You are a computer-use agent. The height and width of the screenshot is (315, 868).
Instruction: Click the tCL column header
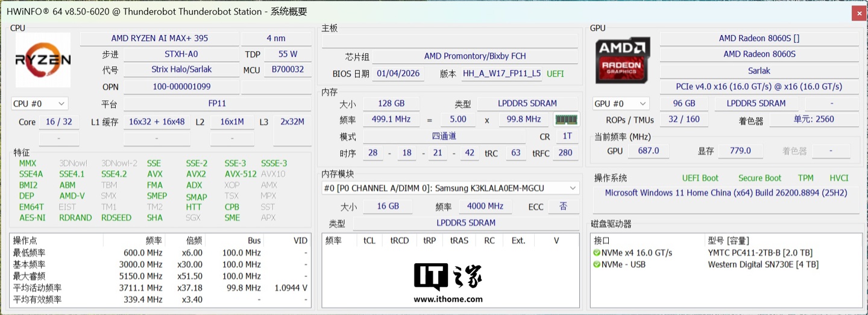pos(370,241)
